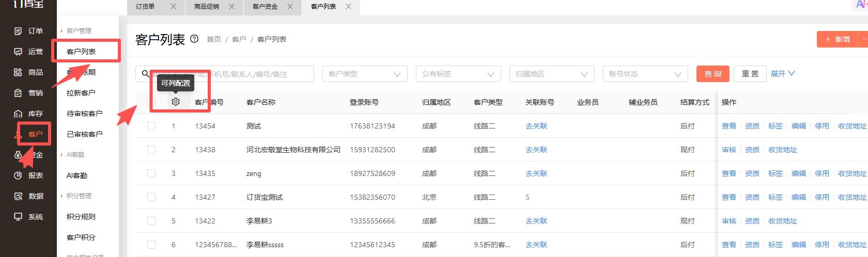Click 新增 to add customer
Viewport: 868px width, 257px height.
tap(838, 39)
